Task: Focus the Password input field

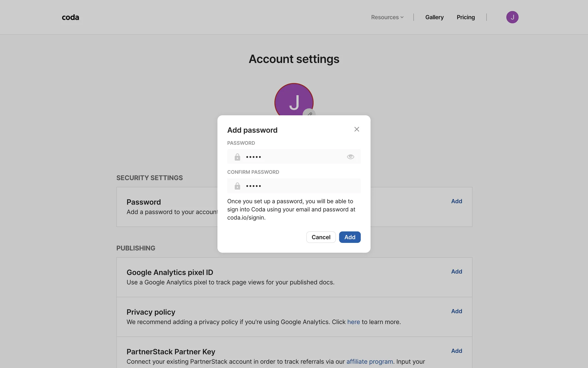Action: [294, 157]
